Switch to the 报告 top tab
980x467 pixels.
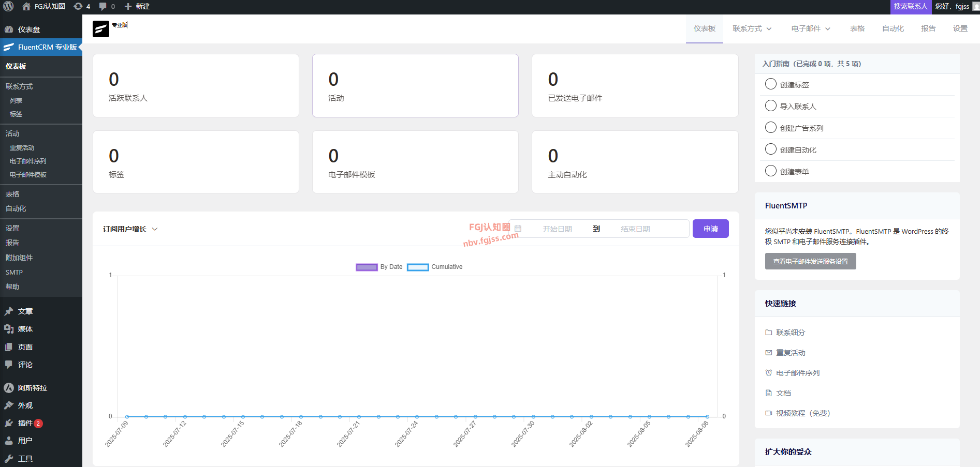pos(928,28)
